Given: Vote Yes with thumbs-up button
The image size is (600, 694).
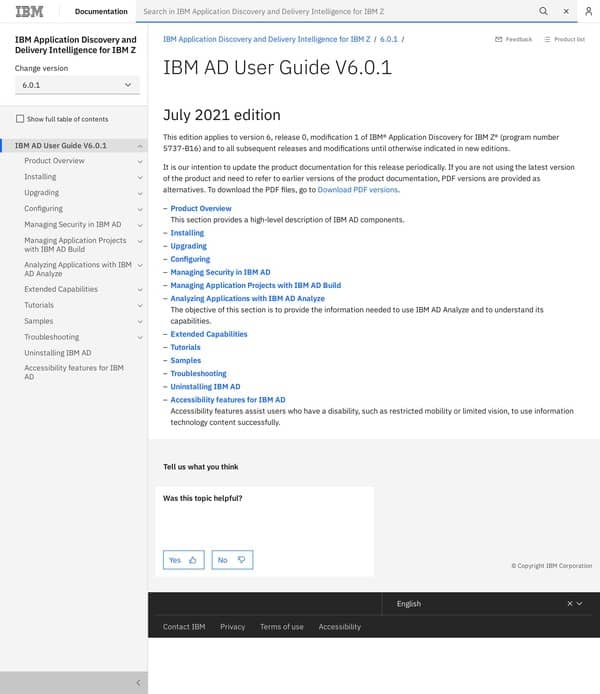Looking at the screenshot, I should (183, 560).
